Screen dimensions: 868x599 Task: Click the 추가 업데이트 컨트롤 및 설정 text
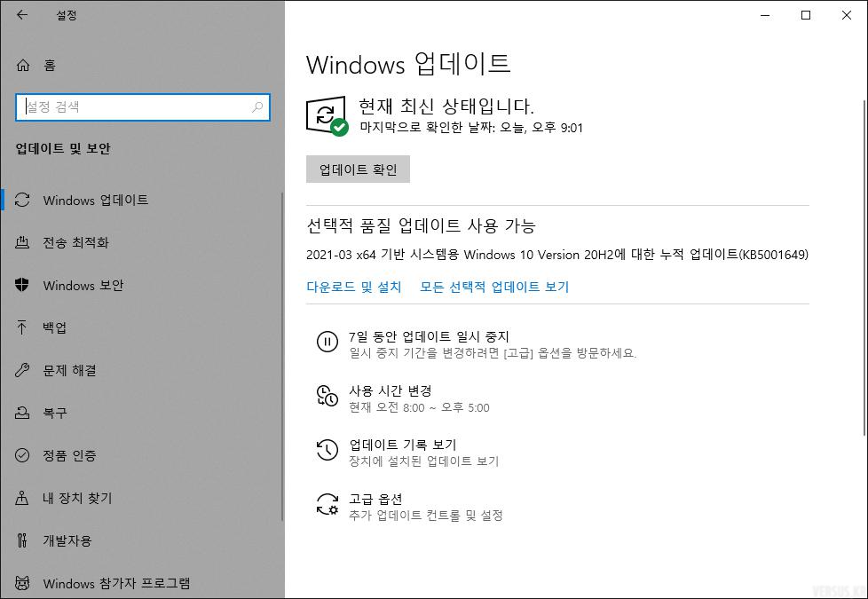[x=426, y=516]
